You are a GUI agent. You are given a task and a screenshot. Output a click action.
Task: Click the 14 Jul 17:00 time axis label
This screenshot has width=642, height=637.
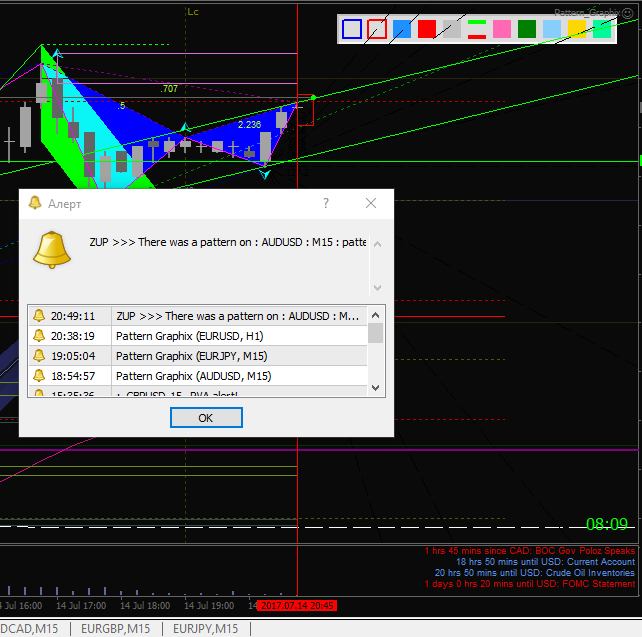coord(81,605)
